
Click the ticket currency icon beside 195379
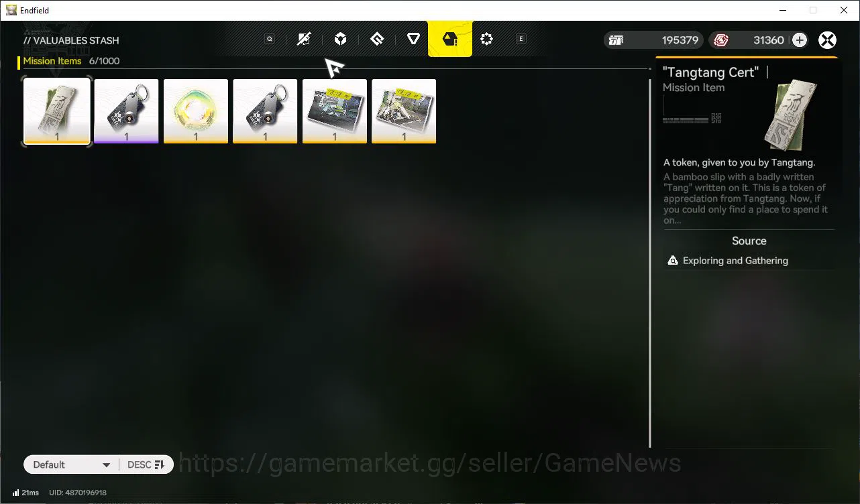[616, 40]
